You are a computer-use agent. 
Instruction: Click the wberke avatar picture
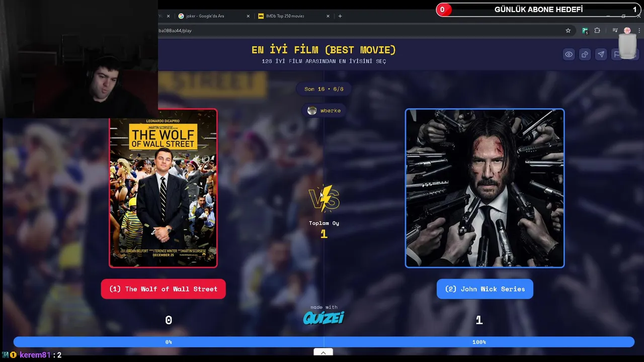(x=312, y=111)
